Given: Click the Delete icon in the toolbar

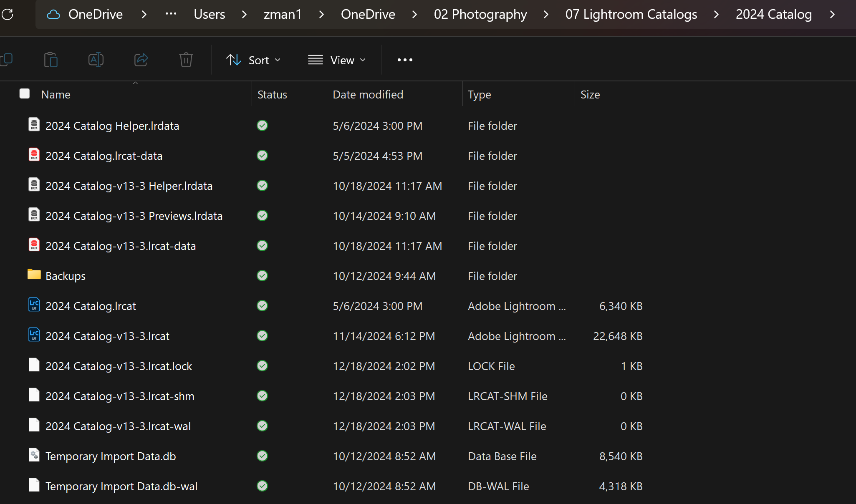Looking at the screenshot, I should tap(186, 60).
